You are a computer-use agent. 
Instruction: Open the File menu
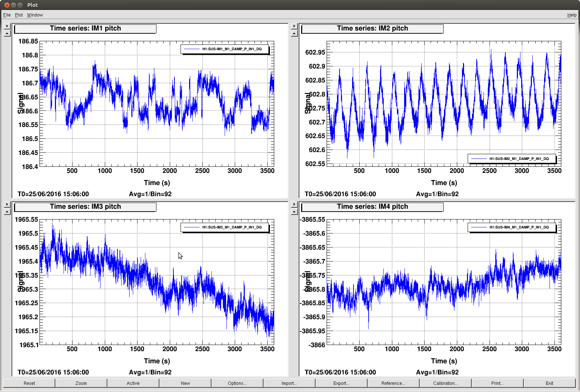click(7, 15)
